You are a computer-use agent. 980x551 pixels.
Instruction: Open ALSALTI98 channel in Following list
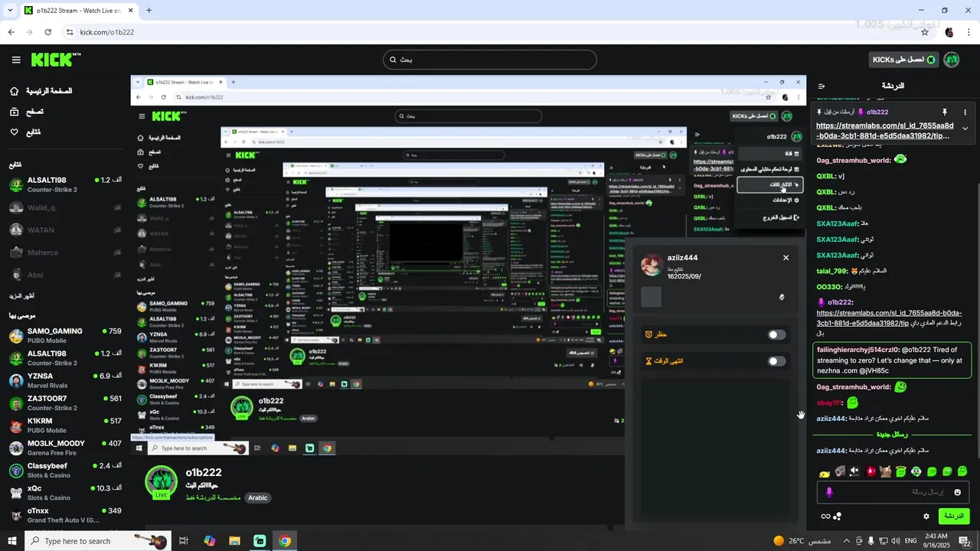coord(65,184)
